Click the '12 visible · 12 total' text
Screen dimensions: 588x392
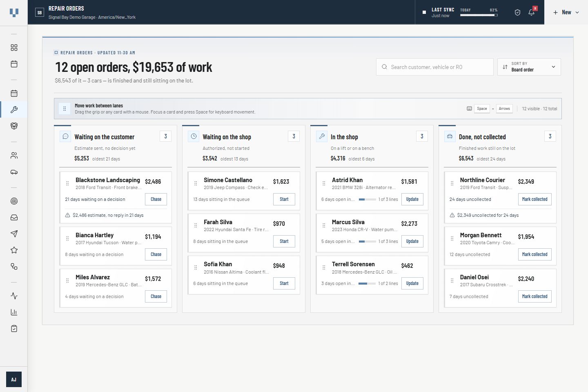click(539, 109)
